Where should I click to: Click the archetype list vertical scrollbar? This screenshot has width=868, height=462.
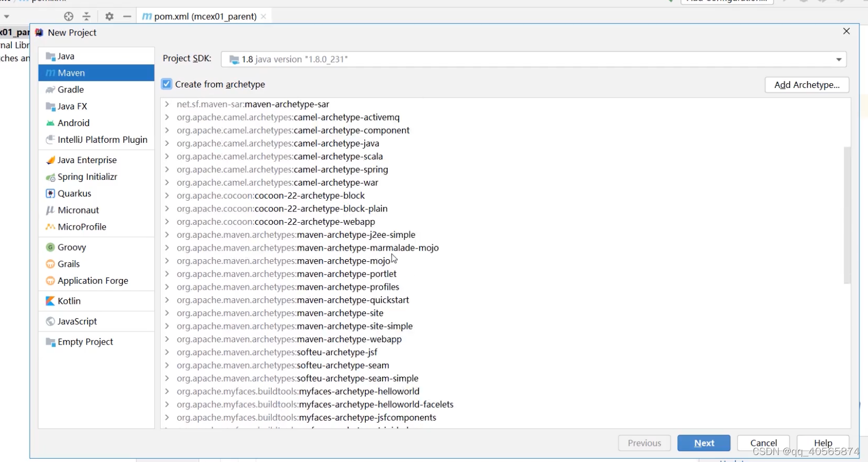click(847, 215)
